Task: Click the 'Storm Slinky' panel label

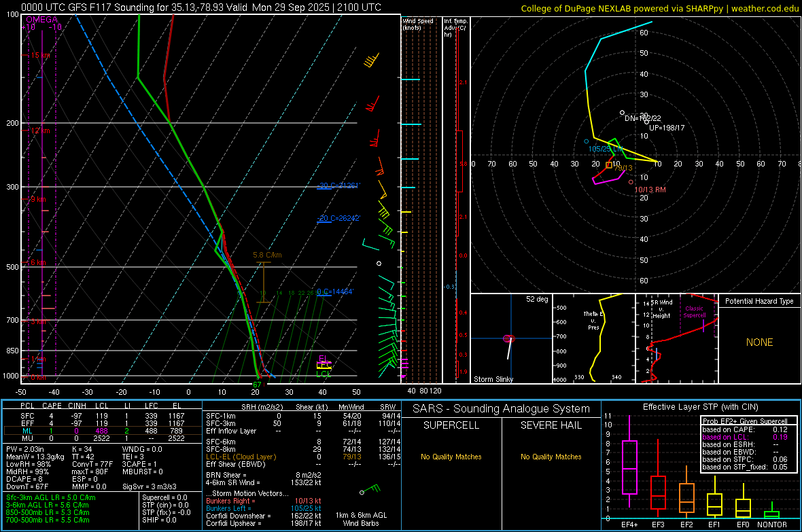Action: point(493,379)
